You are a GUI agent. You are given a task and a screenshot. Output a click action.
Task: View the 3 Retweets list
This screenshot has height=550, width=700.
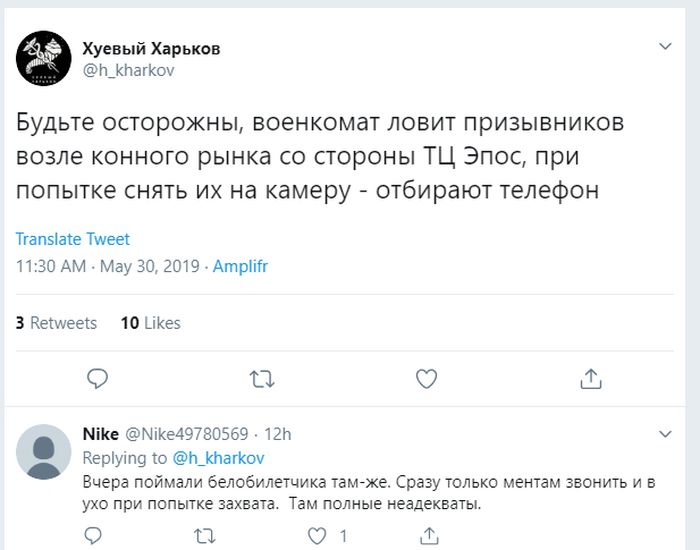tap(57, 323)
